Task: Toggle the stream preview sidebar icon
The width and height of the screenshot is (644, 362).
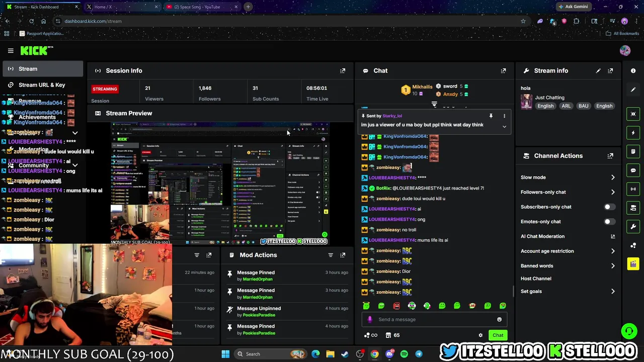Action: pyautogui.click(x=633, y=114)
